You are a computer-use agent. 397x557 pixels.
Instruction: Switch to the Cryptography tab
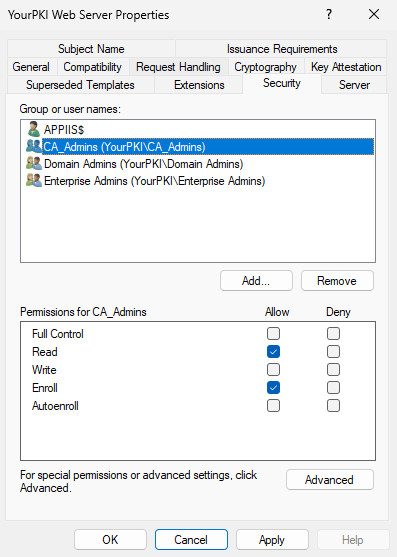tap(265, 67)
